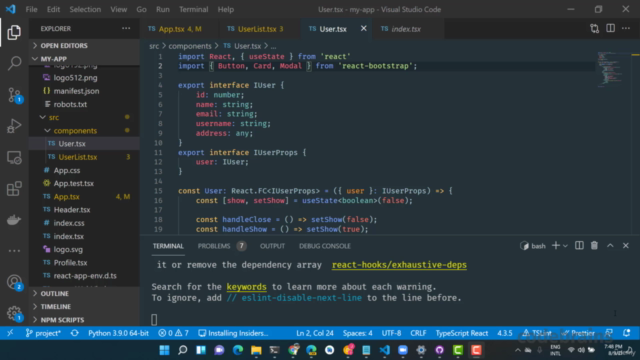Open the Edit menu
The width and height of the screenshot is (640, 360).
pos(53,9)
